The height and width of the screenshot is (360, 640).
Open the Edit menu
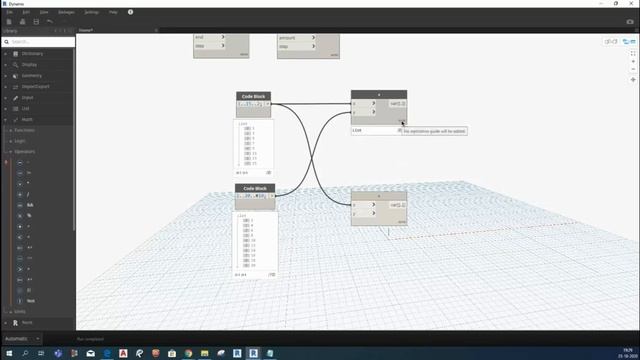coord(26,12)
